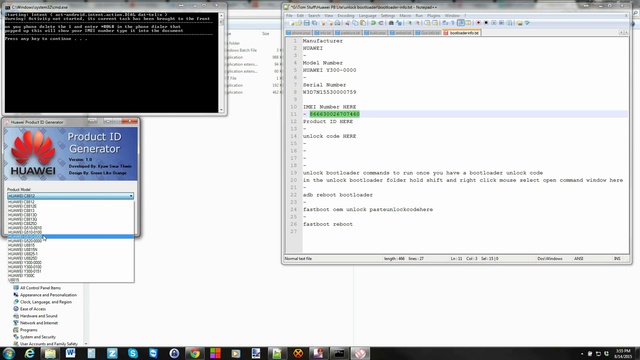Click the Windows Start button
The width and height of the screenshot is (640, 360).
coord(9,353)
